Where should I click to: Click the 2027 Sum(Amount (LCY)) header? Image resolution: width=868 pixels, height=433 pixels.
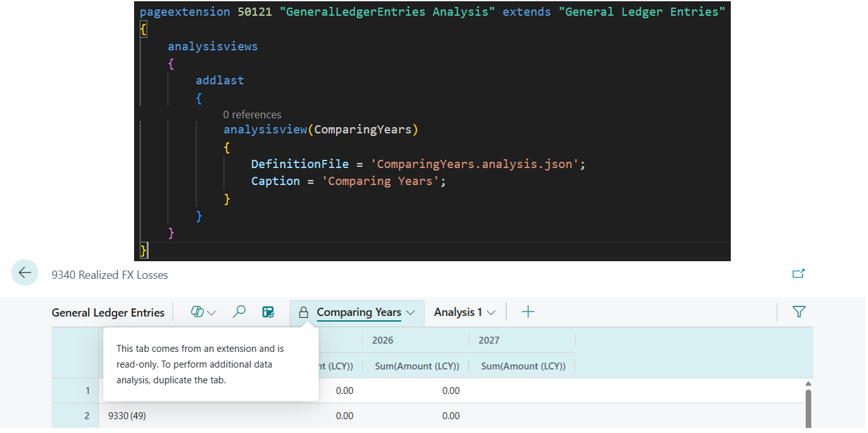(x=522, y=366)
